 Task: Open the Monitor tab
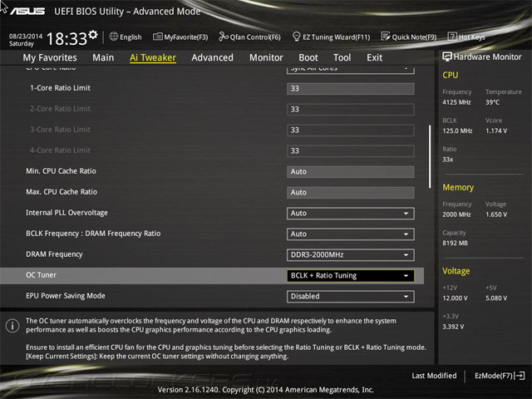[266, 57]
